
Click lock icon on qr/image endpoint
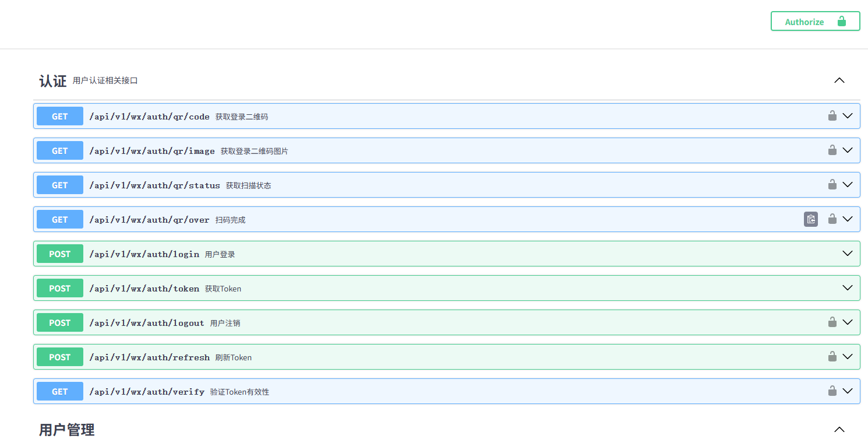(832, 150)
